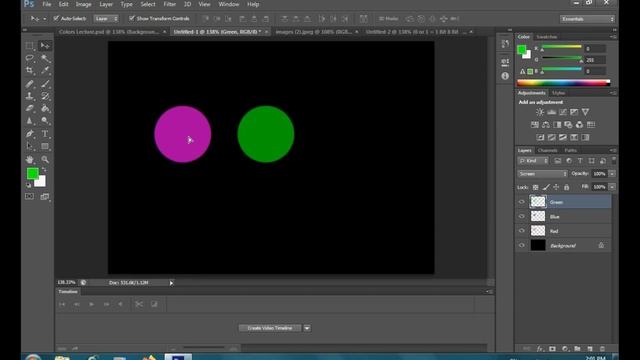Select the Healing Brush tool
Viewport: 640px width, 360px height.
coord(29,84)
